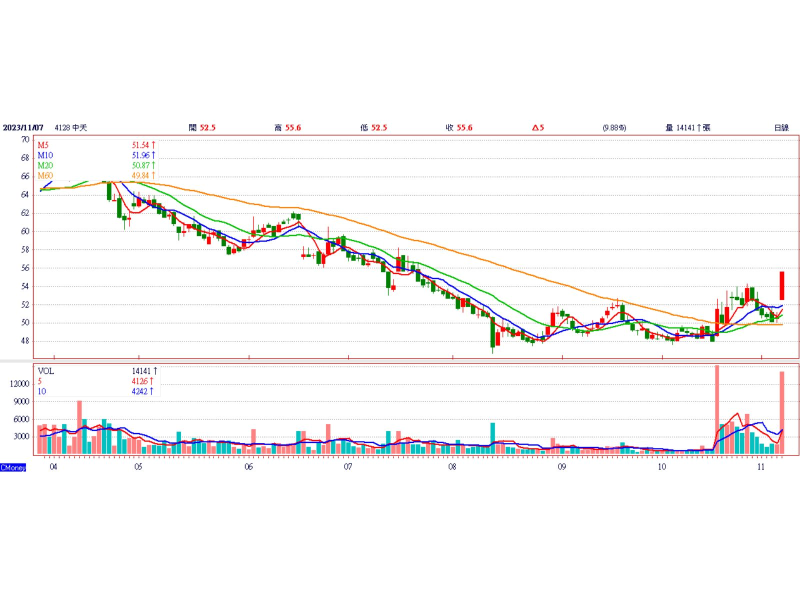The width and height of the screenshot is (800, 600).
Task: Click the VOL volume legend label
Action: pyautogui.click(x=46, y=371)
